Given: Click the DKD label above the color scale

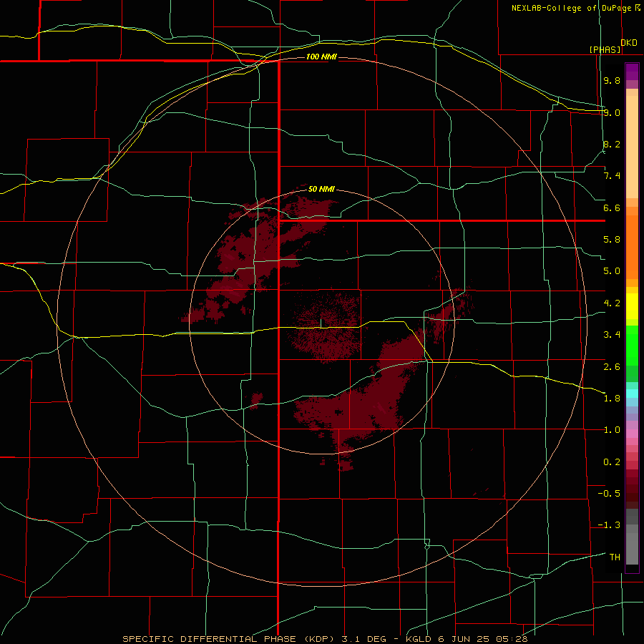Looking at the screenshot, I should tap(629, 43).
